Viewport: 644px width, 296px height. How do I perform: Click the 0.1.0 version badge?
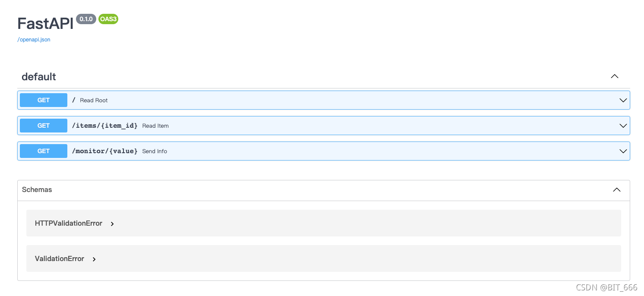[x=86, y=19]
